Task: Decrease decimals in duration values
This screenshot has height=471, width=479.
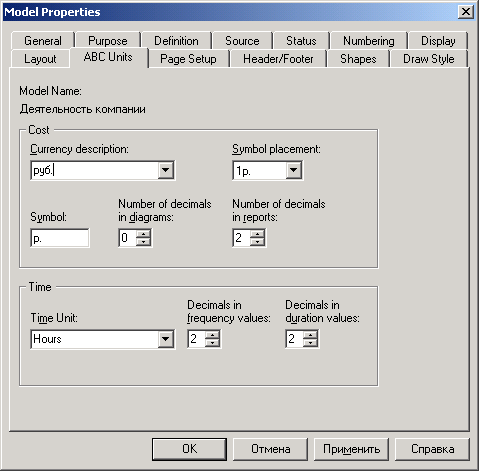Action: point(310,343)
